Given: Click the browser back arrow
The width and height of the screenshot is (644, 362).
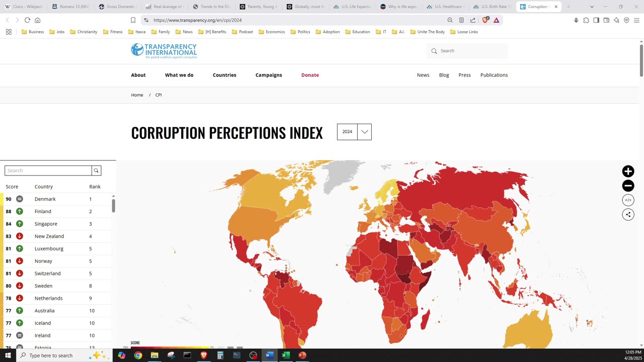Looking at the screenshot, I should 7,20.
